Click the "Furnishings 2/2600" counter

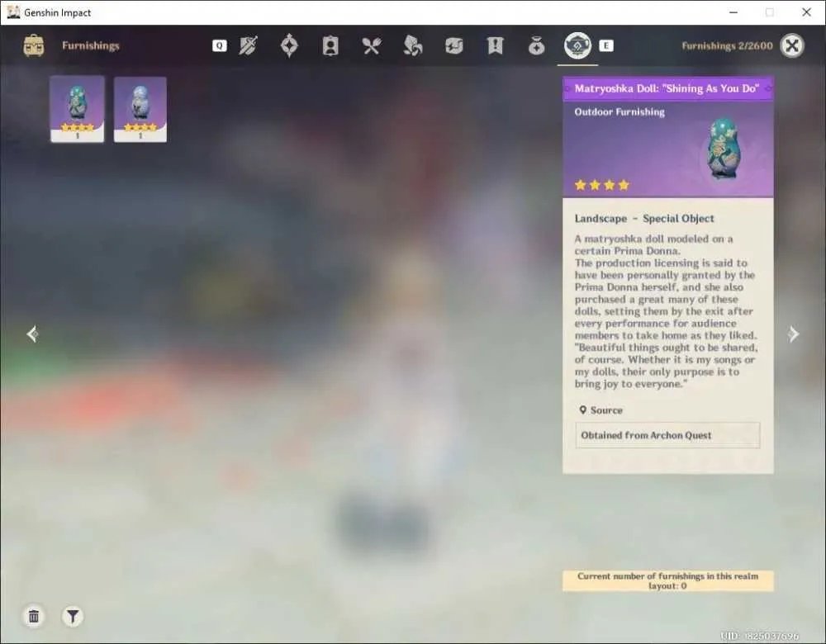(x=727, y=45)
